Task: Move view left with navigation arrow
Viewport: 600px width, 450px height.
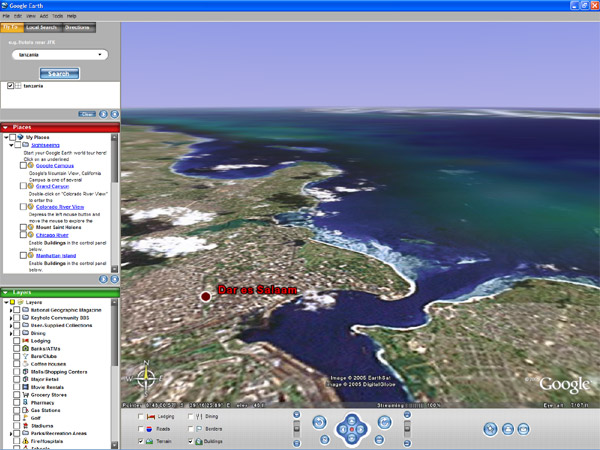Action: [x=342, y=429]
